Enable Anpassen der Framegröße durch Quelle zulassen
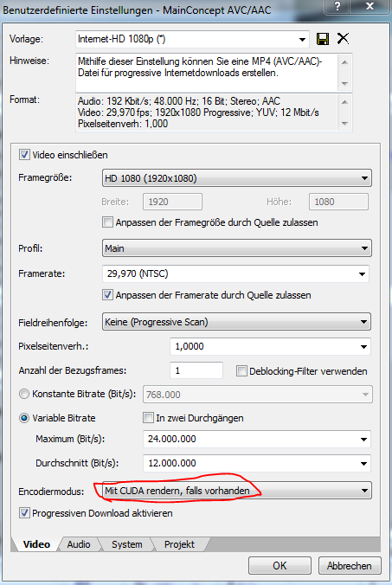Viewport: 392px width, 585px height. click(107, 222)
